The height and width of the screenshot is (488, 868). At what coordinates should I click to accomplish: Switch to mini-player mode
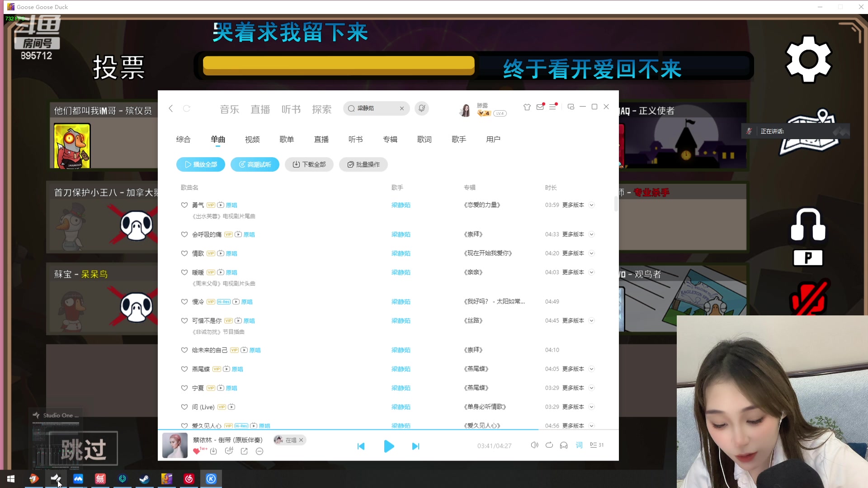571,107
